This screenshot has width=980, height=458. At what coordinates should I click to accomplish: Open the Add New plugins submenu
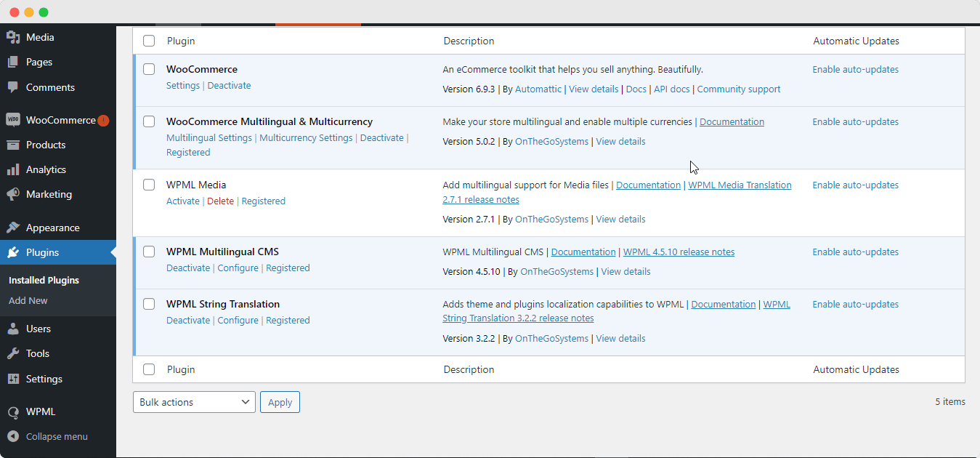coord(28,300)
